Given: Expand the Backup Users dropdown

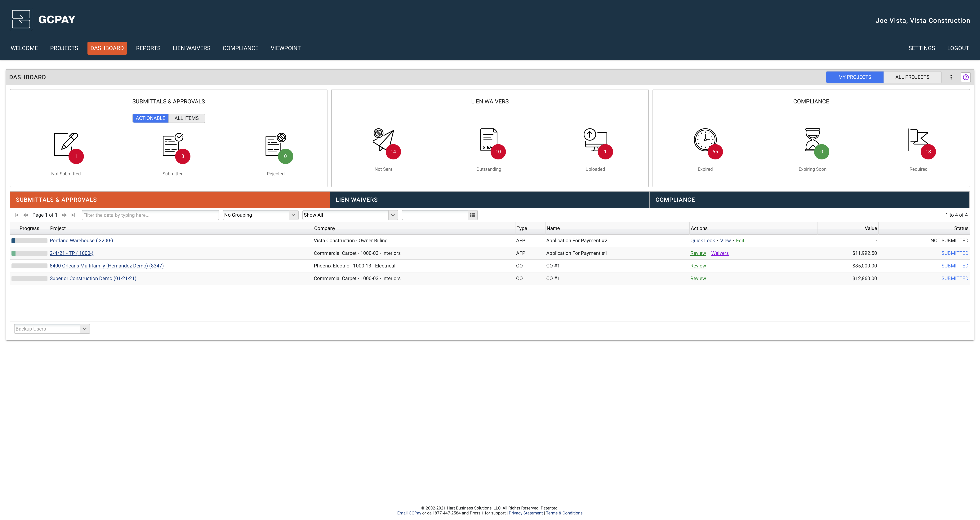Looking at the screenshot, I should point(85,329).
